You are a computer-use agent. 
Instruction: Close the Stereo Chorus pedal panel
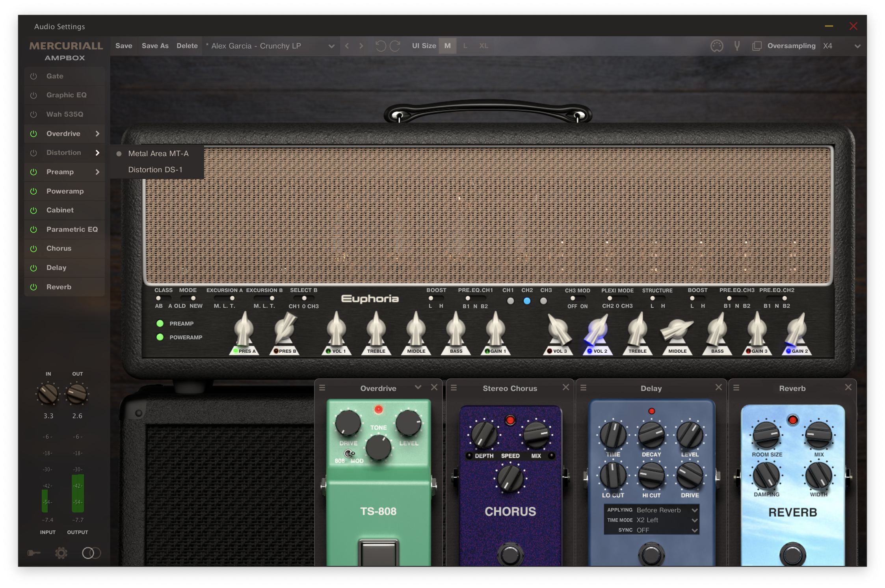pos(565,387)
